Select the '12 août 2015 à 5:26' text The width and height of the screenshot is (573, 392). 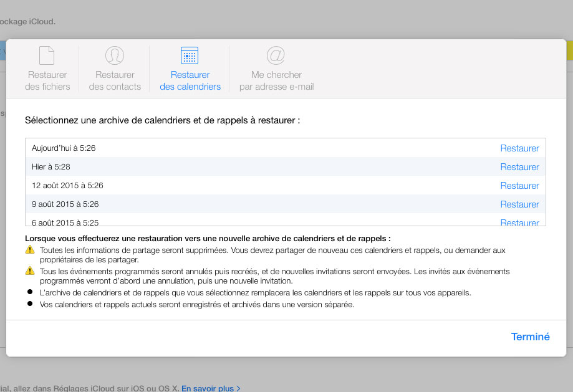67,185
